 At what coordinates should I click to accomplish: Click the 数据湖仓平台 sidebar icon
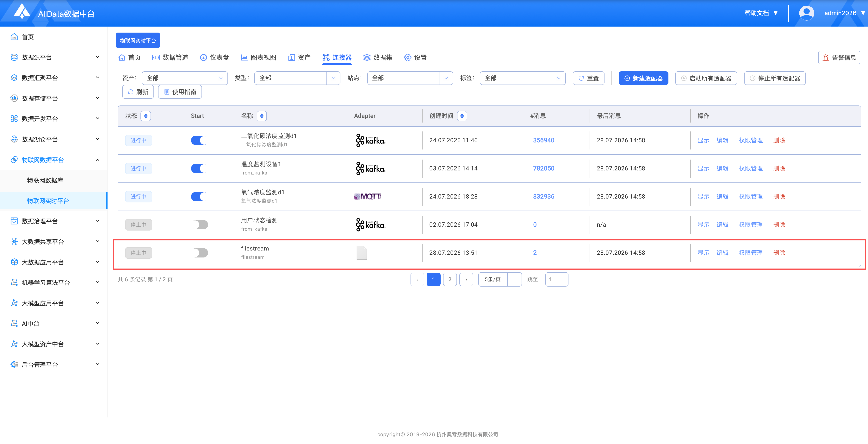pyautogui.click(x=14, y=139)
